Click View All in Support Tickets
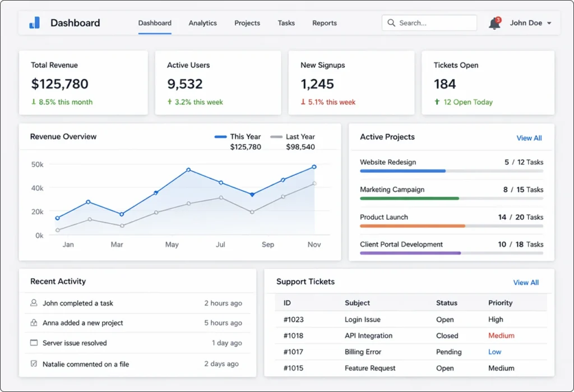574x392 pixels. pos(525,283)
